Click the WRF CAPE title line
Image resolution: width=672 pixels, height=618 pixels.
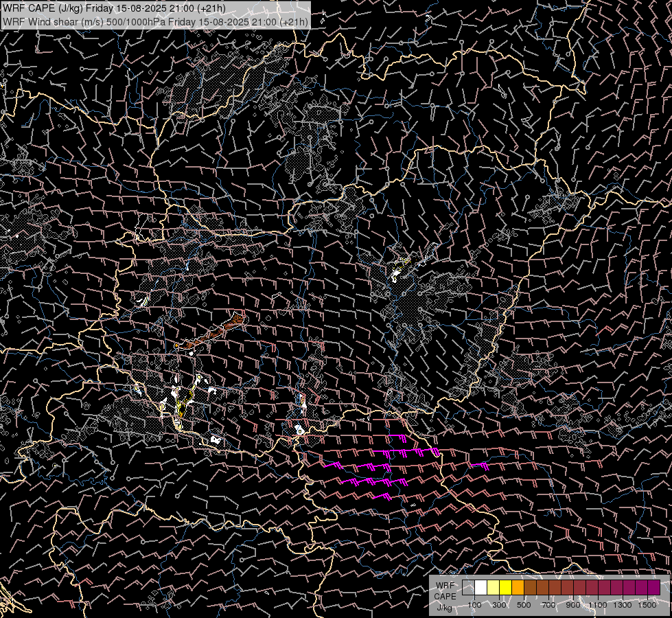pos(115,8)
